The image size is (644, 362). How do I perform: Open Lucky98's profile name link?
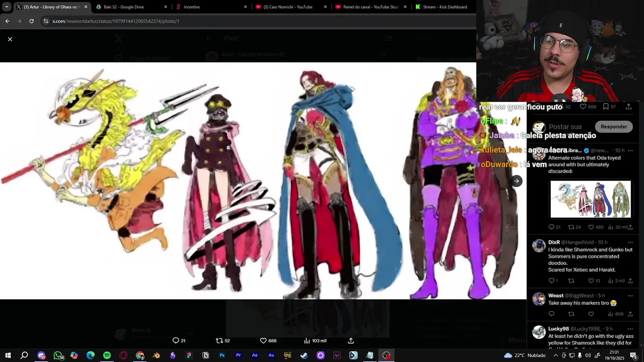558,329
